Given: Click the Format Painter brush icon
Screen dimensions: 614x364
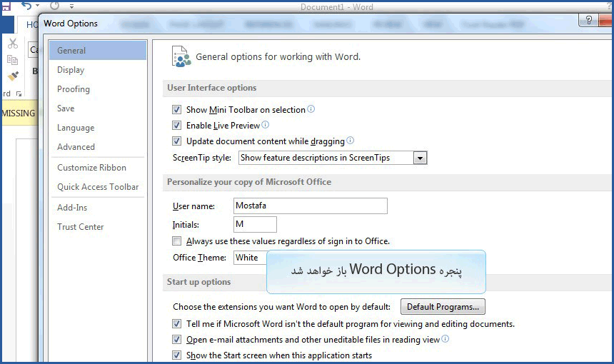Looking at the screenshot, I should [13, 76].
